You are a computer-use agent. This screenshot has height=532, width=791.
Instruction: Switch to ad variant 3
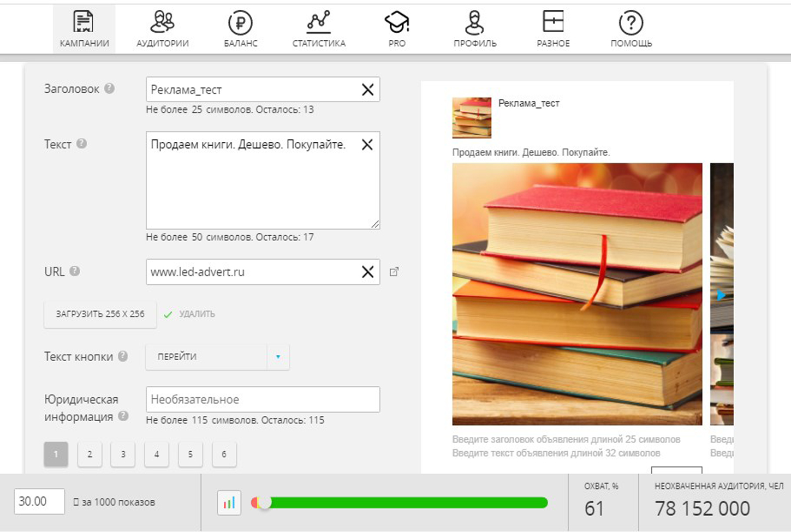coord(123,454)
